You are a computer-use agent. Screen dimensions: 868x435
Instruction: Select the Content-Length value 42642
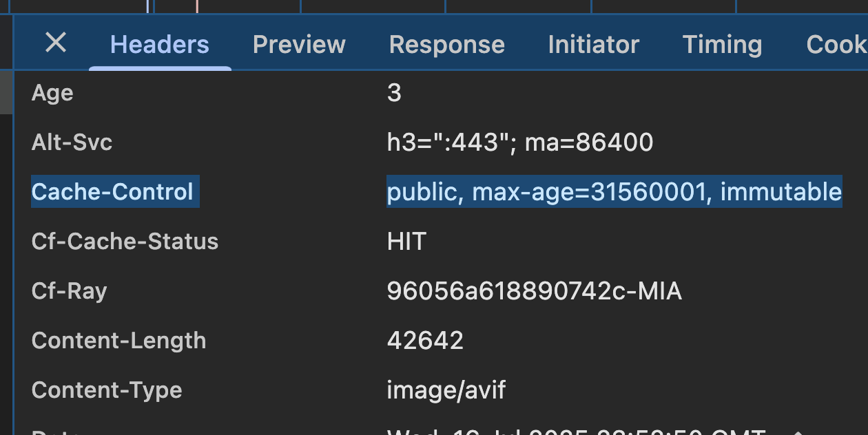(x=425, y=340)
